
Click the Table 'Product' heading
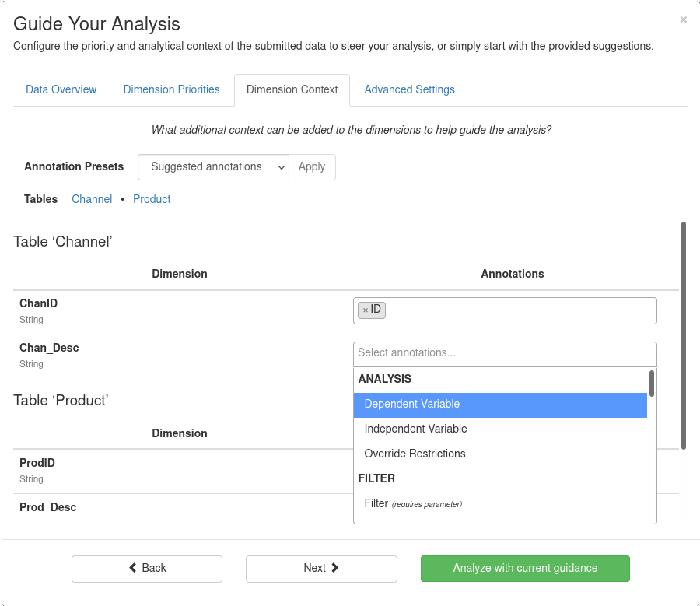click(x=61, y=401)
